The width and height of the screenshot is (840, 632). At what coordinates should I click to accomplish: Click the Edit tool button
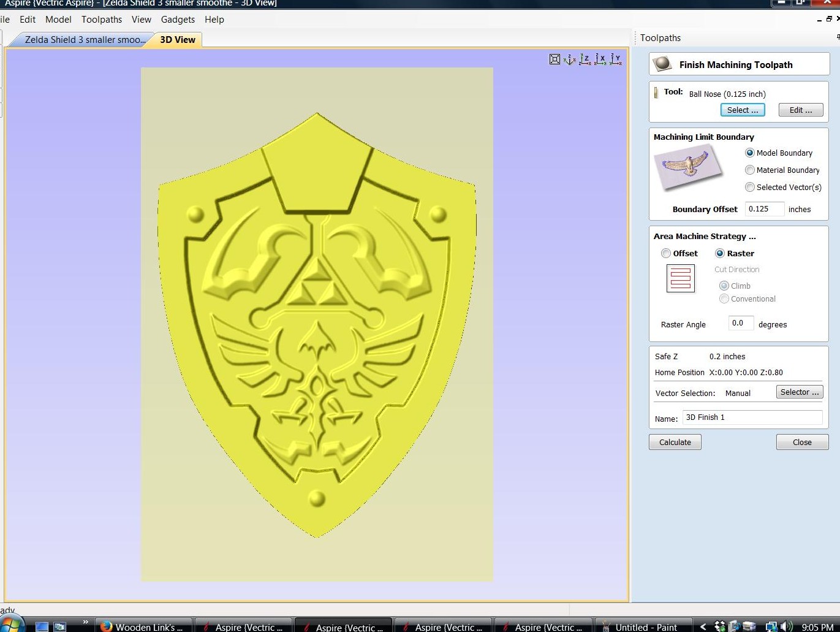pos(801,110)
